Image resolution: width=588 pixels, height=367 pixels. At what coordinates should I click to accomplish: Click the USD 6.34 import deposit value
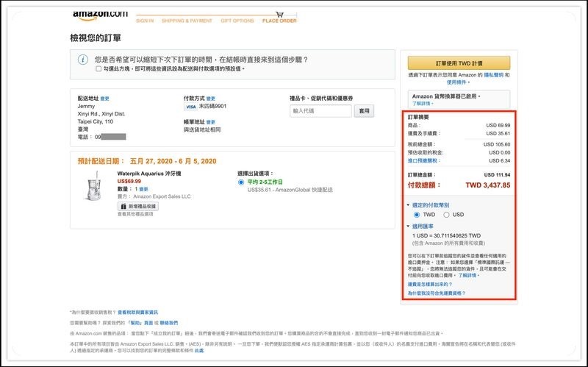point(500,160)
